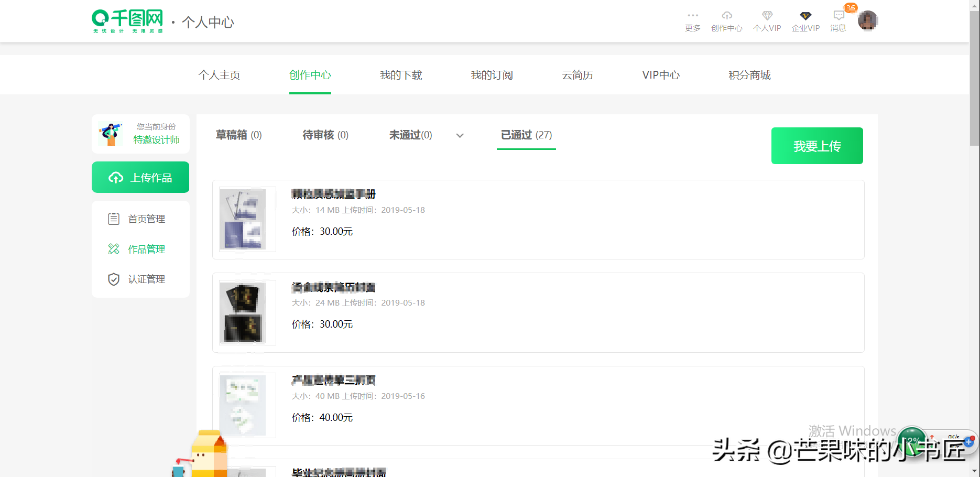980x477 pixels.
Task: Click the 我要上传 green button
Action: tap(817, 146)
